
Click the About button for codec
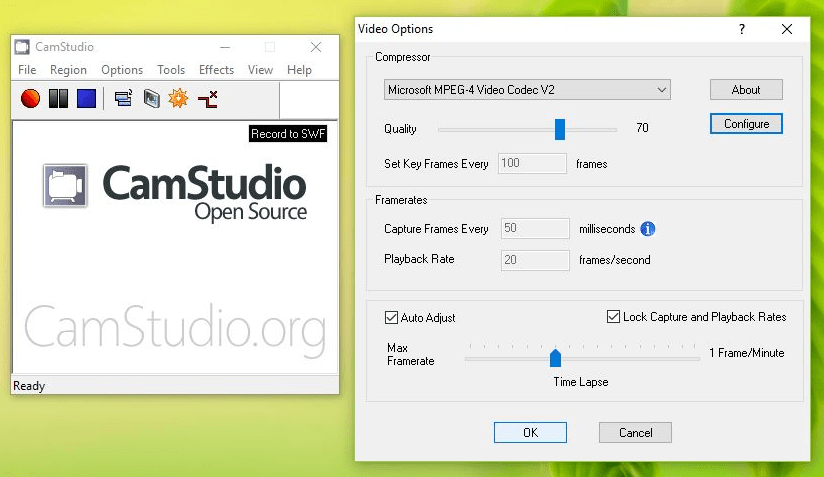pos(746,90)
